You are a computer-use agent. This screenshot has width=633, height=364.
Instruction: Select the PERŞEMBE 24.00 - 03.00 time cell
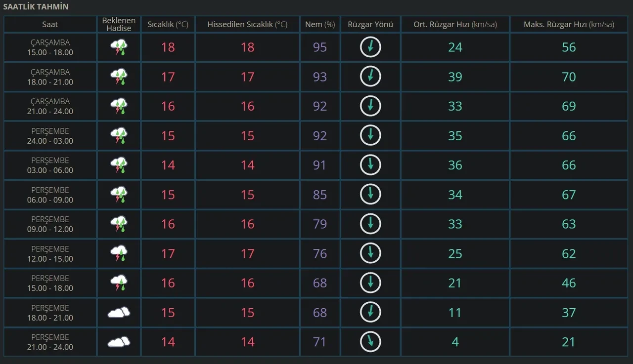pyautogui.click(x=50, y=136)
